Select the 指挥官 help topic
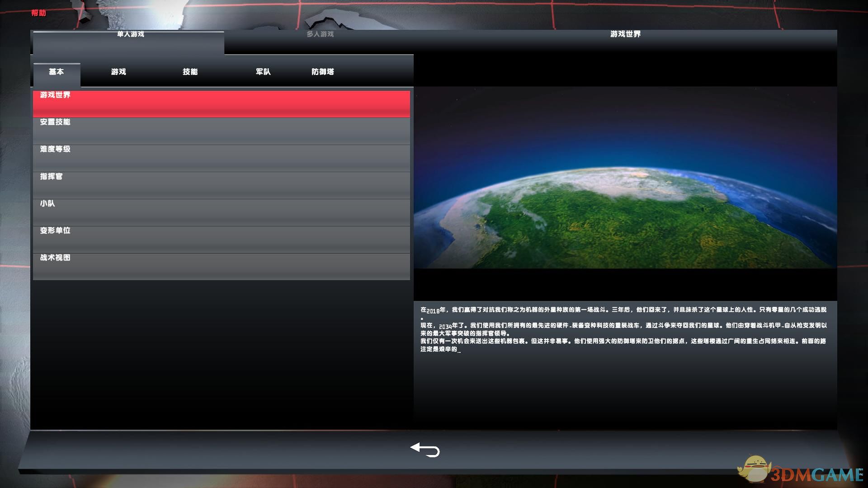 coord(221,185)
